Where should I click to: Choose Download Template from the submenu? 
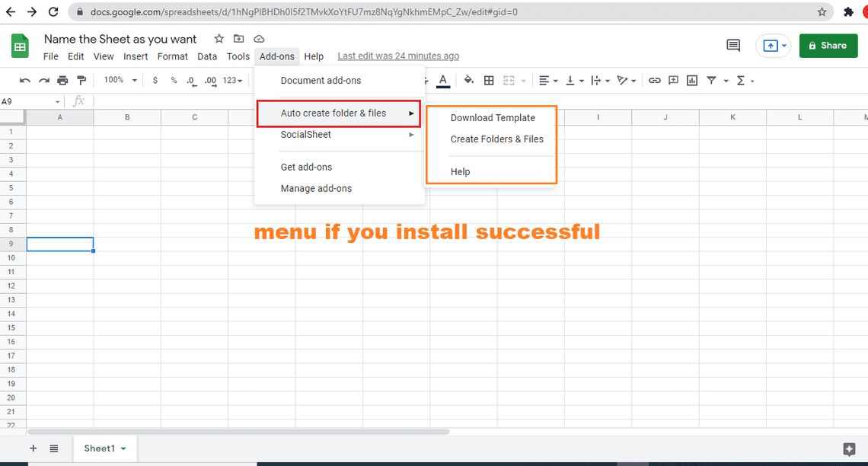pyautogui.click(x=493, y=118)
